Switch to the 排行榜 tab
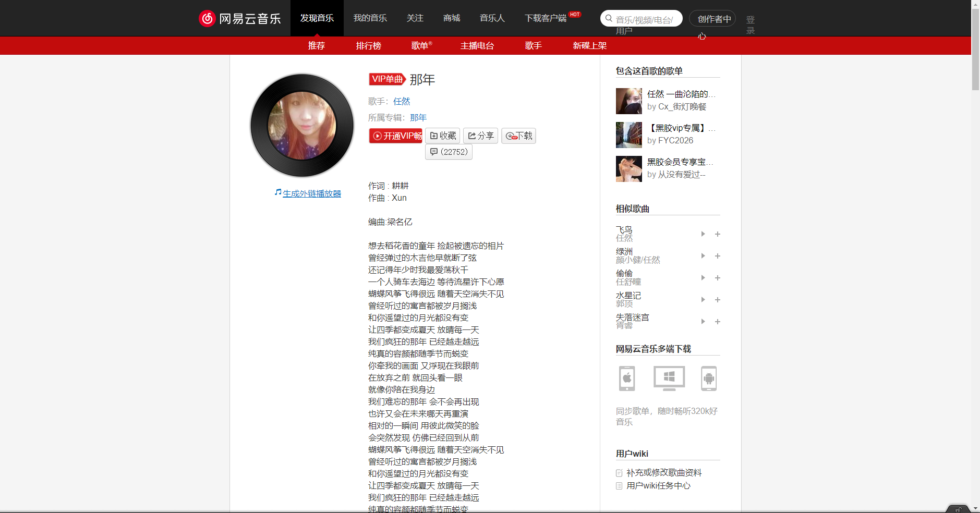 [368, 45]
